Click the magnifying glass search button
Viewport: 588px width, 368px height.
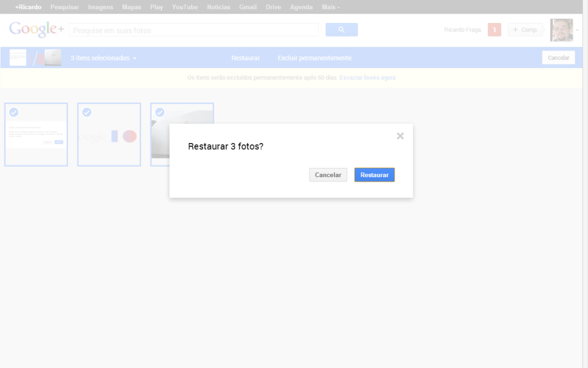341,30
